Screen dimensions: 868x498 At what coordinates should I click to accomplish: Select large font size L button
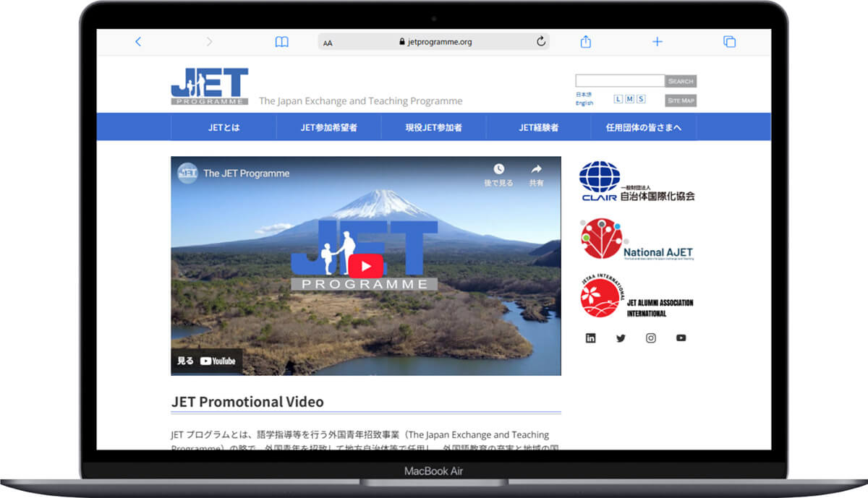[618, 99]
